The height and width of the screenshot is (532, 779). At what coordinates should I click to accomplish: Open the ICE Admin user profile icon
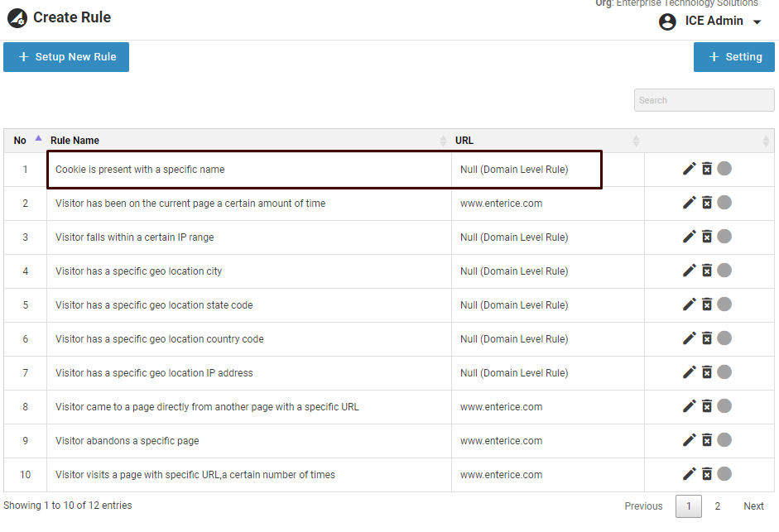pyautogui.click(x=667, y=22)
